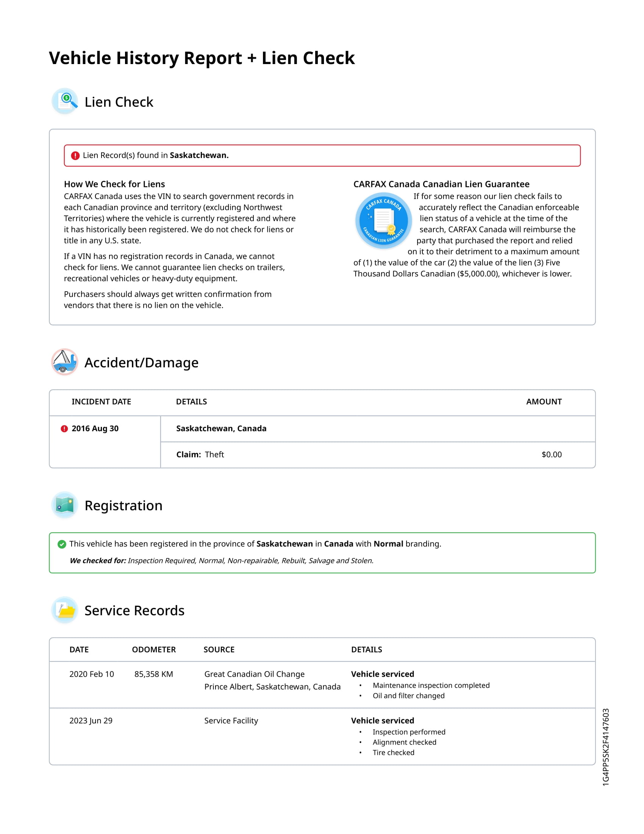Viewport: 644px width, 834px height.
Task: Click the red alert icon next to 2016 Aug 30
Action: point(64,428)
